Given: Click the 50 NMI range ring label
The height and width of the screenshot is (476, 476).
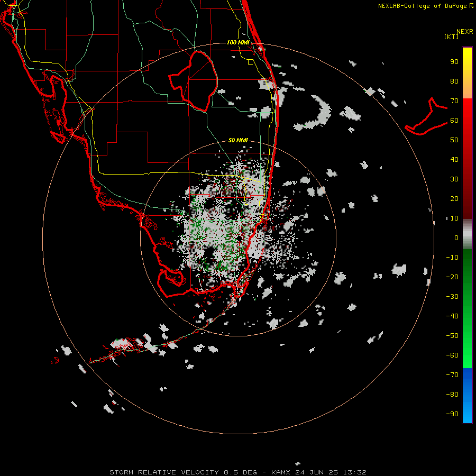Looking at the screenshot, I should (238, 140).
